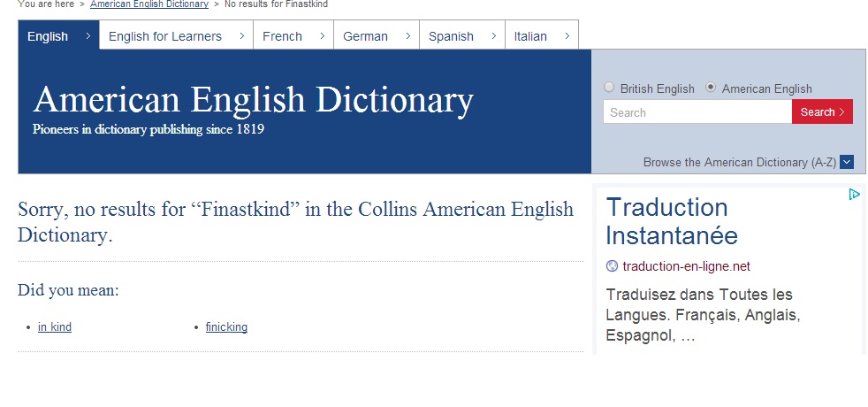868x407 pixels.
Task: Click the globe icon beside traduction-en-ligne.net
Action: pyautogui.click(x=612, y=266)
